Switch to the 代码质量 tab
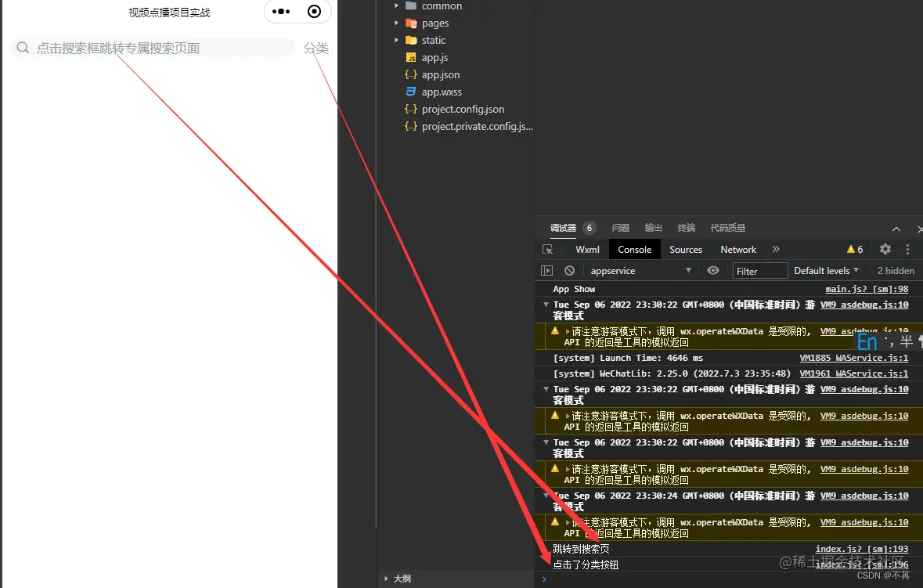Screen dimensions: 923x588 [727, 228]
